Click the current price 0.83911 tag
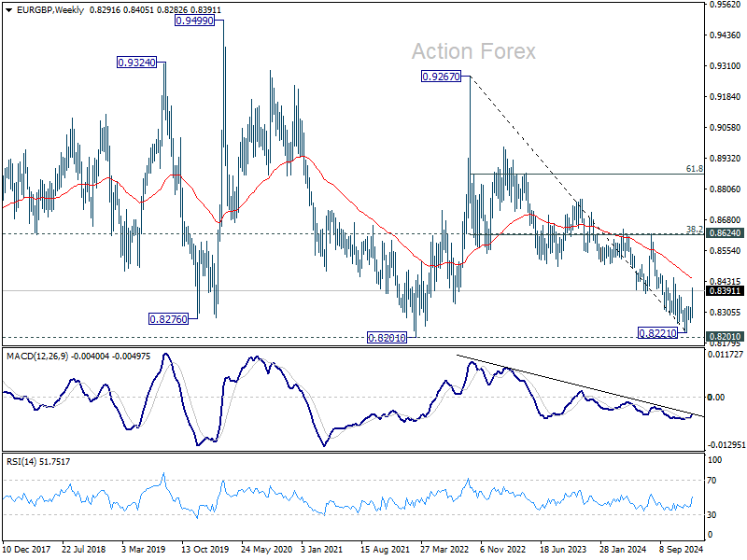 click(x=725, y=291)
